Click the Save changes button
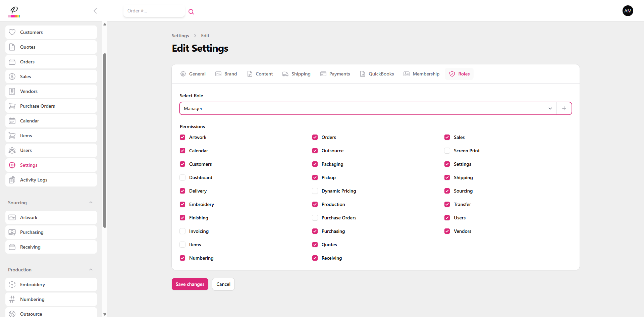Image resolution: width=644 pixels, height=317 pixels. 190,284
